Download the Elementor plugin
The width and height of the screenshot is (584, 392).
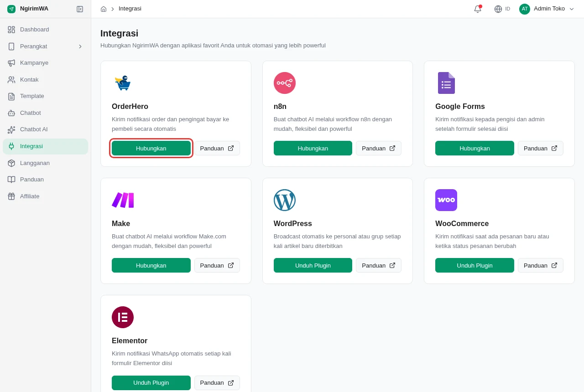pyautogui.click(x=151, y=383)
